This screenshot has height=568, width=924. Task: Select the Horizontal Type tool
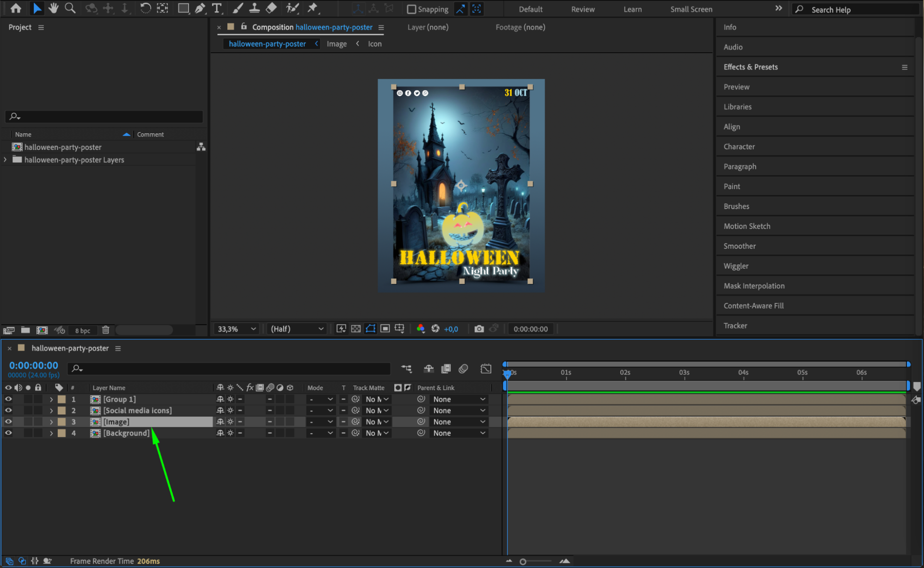click(216, 8)
